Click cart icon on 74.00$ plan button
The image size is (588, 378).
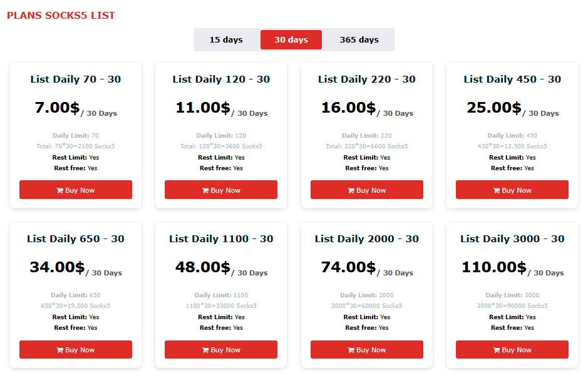coord(351,350)
